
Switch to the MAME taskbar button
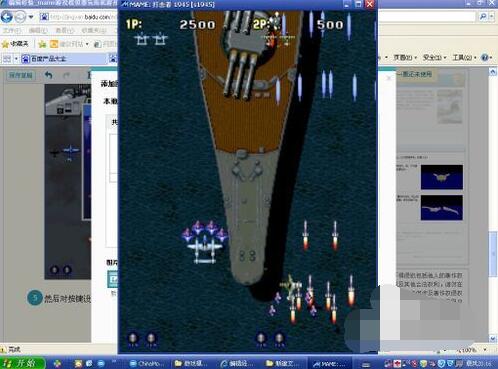pos(330,363)
